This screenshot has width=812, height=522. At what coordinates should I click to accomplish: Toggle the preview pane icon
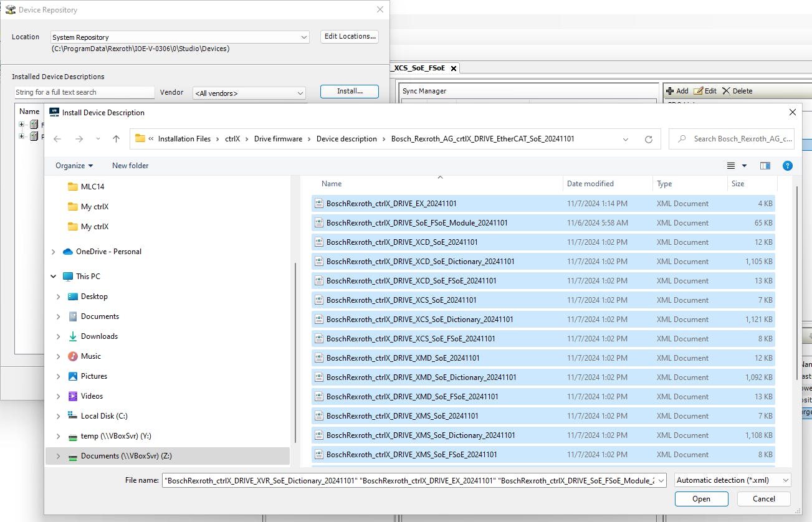point(765,166)
